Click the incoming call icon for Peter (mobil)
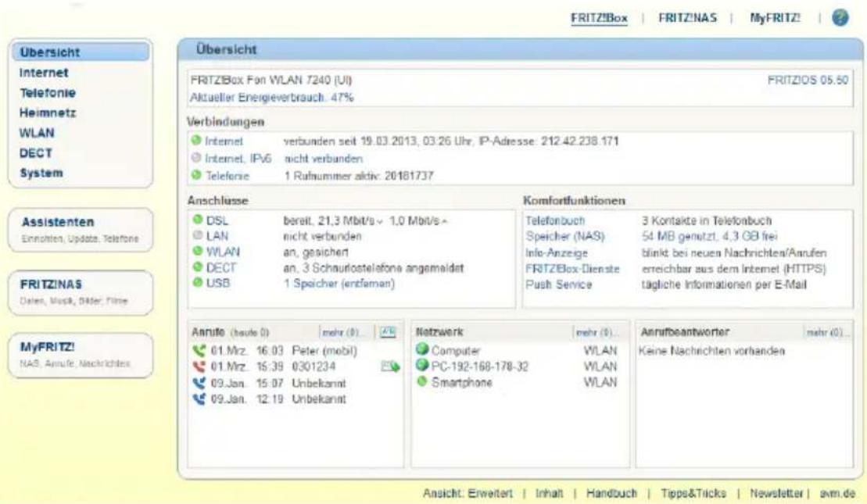This screenshot has height=504, width=867. point(199,350)
